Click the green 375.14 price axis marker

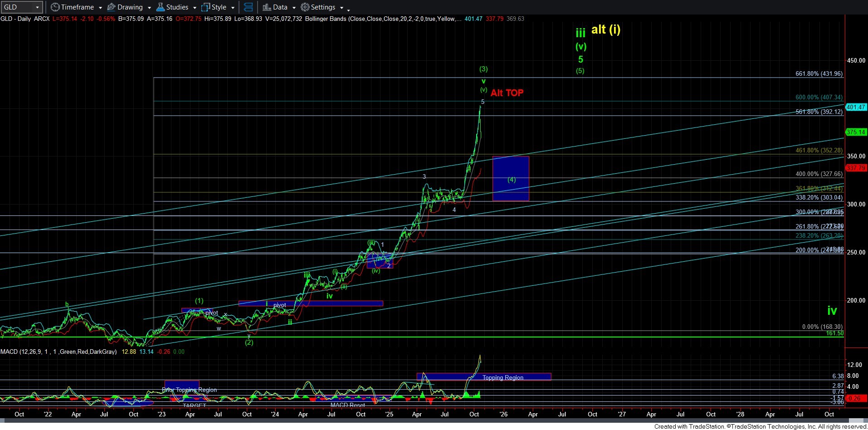pyautogui.click(x=855, y=132)
